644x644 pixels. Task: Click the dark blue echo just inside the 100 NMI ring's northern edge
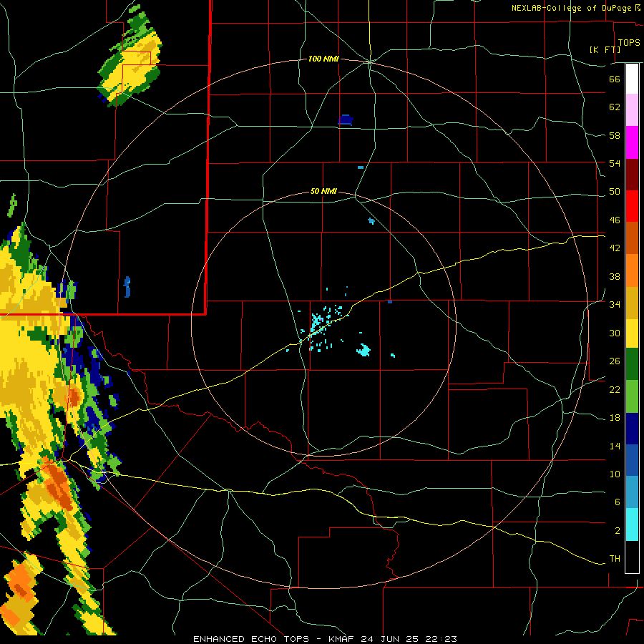coord(346,120)
